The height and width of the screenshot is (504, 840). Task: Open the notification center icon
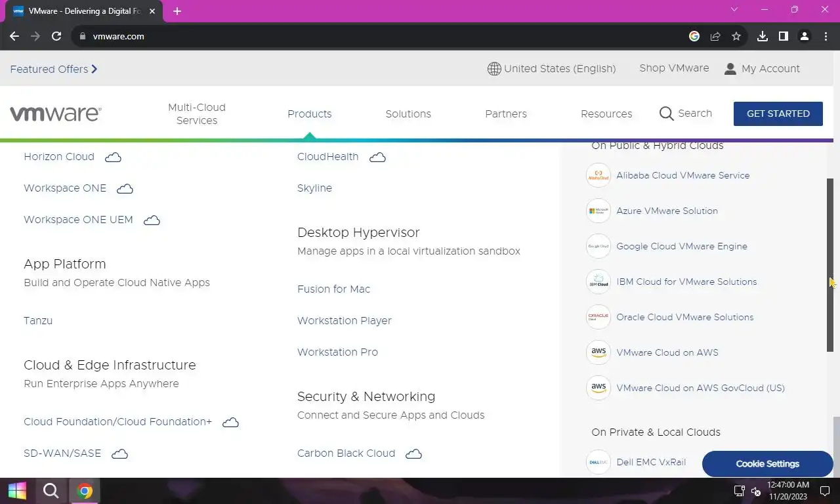pyautogui.click(x=824, y=491)
